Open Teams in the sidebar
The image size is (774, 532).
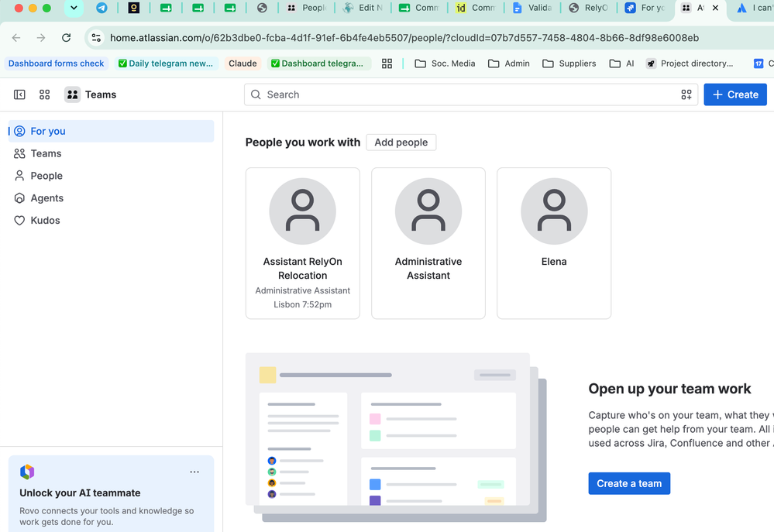pos(111,153)
